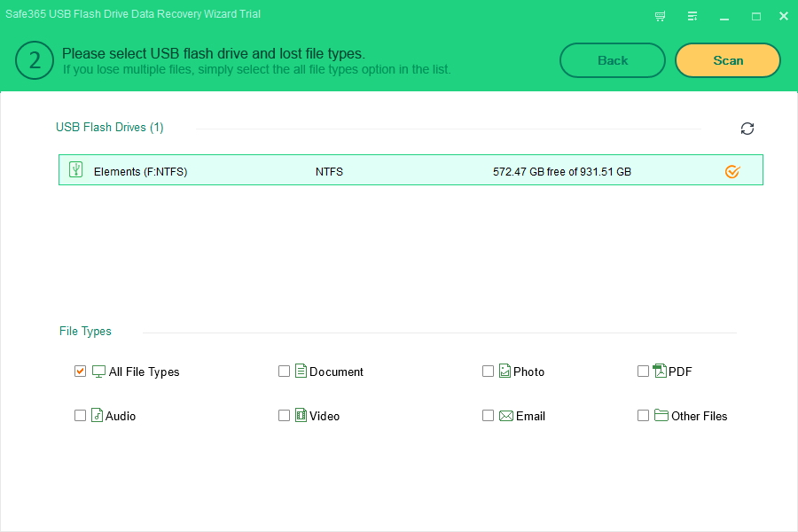The width and height of the screenshot is (798, 532).
Task: Go Back to the previous step
Action: coord(612,60)
